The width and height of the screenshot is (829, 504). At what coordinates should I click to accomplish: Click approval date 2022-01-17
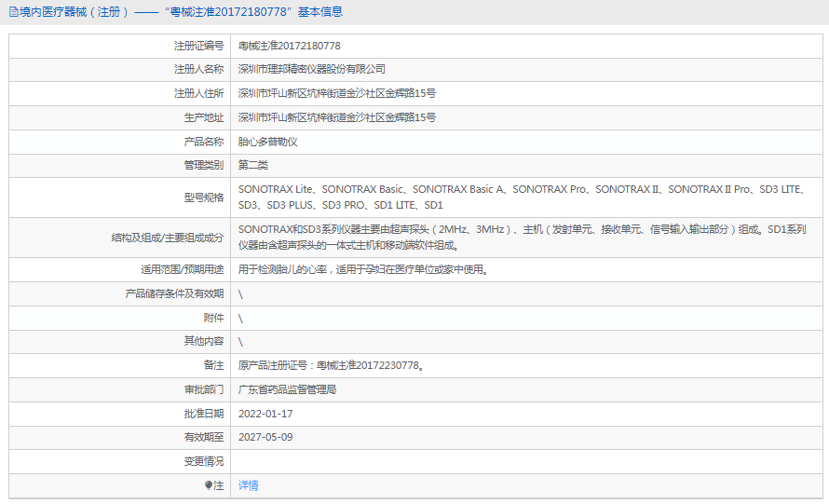(x=265, y=414)
